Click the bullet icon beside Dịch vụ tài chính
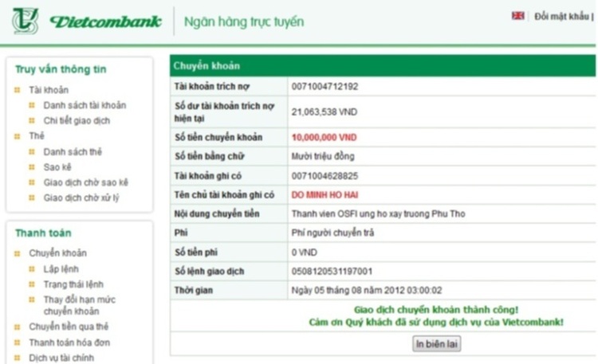This screenshot has height=364, width=598. [18, 358]
